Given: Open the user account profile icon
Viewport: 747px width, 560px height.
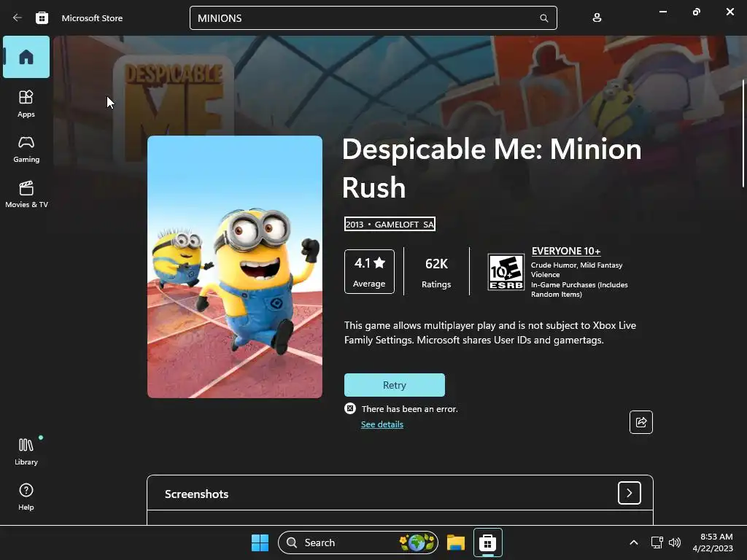Looking at the screenshot, I should [x=597, y=17].
